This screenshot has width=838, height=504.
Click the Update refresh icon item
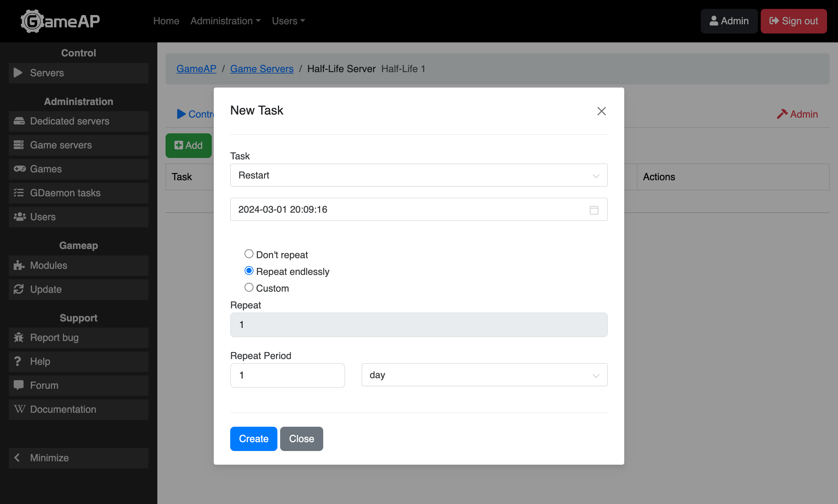click(19, 289)
